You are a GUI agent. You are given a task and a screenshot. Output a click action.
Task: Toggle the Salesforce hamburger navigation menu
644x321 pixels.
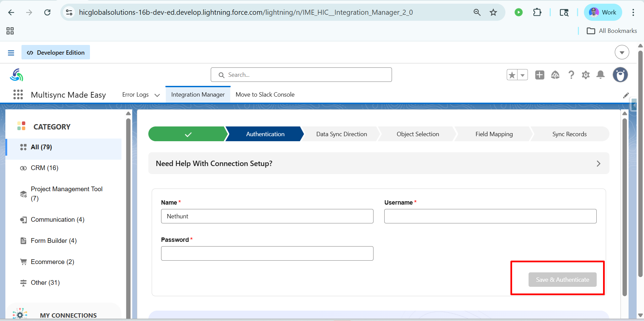[11, 53]
